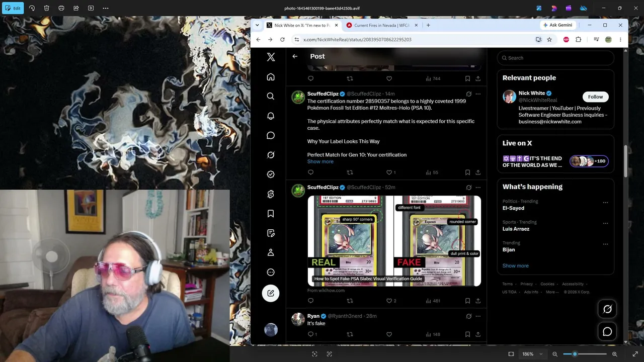Like the ScuffedClipz 52m reply
The height and width of the screenshot is (362, 644).
pos(389,301)
